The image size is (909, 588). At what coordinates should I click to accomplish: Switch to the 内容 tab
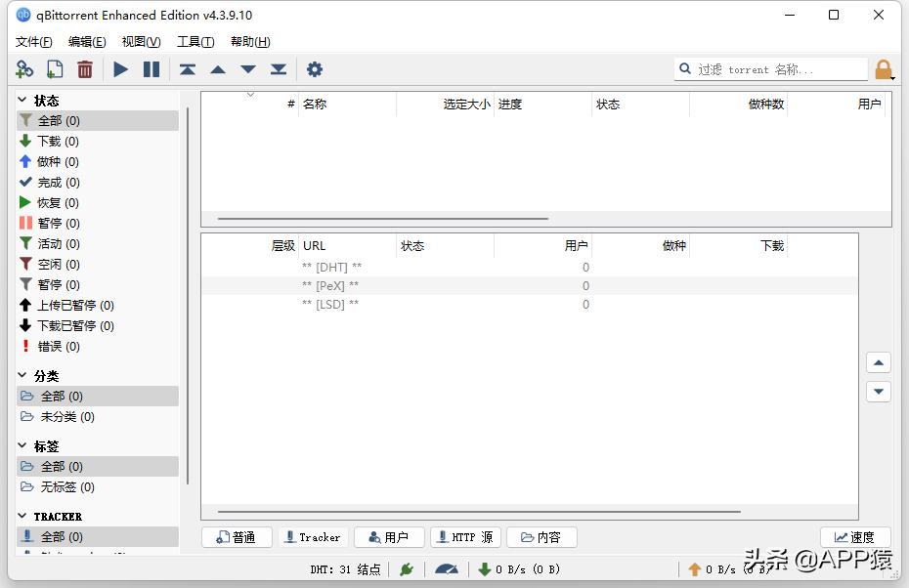click(541, 537)
